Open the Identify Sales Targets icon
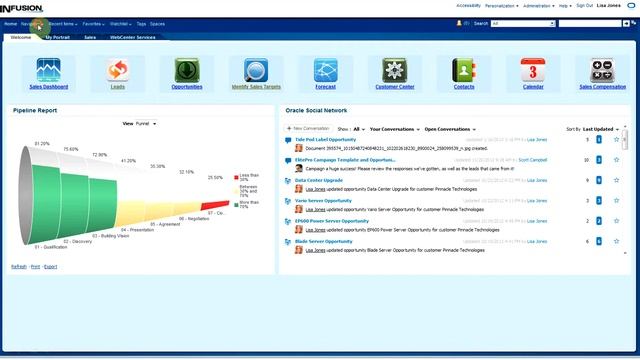 (256, 70)
